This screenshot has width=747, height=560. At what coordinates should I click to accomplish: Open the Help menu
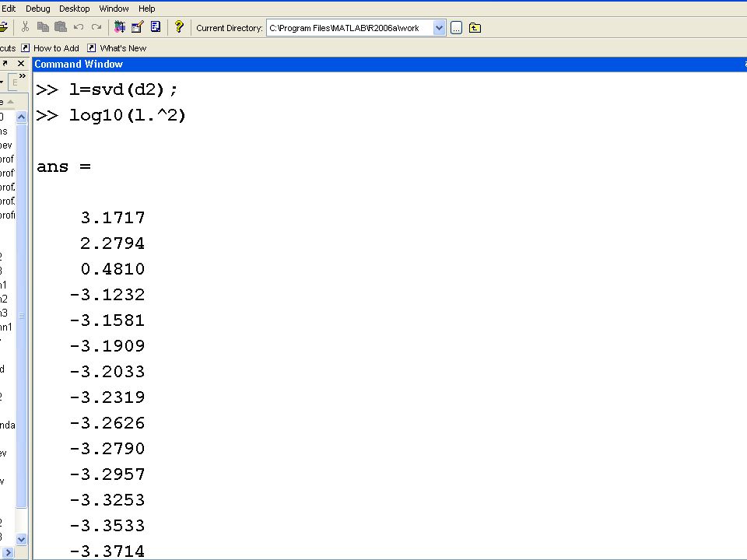point(147,9)
